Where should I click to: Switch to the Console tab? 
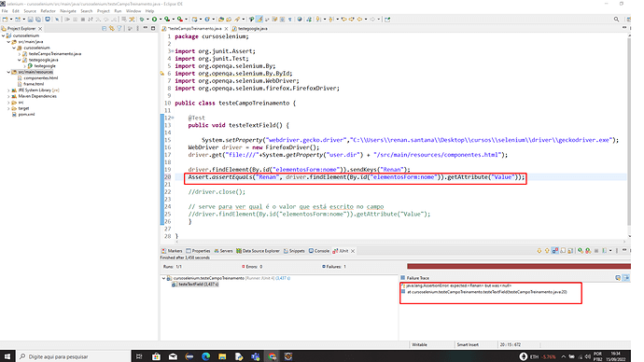(x=319, y=251)
